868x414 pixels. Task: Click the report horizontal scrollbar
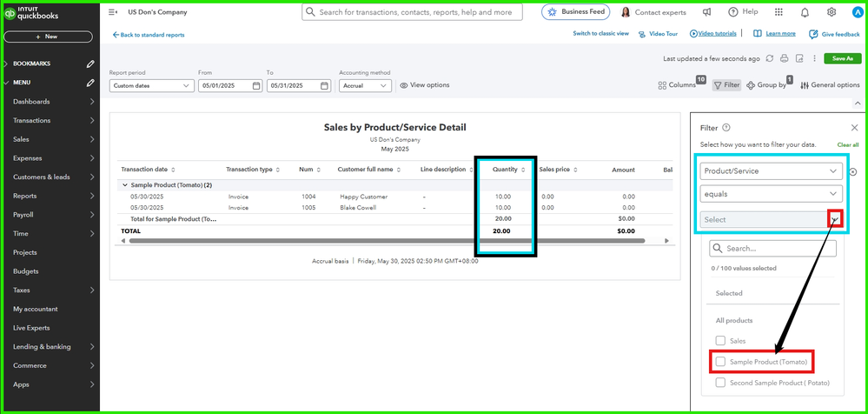[x=387, y=241]
